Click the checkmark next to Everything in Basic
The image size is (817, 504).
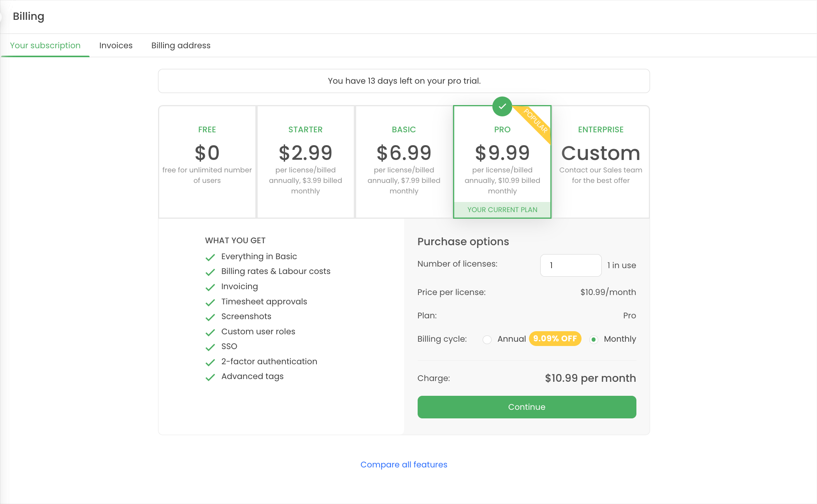[210, 258]
